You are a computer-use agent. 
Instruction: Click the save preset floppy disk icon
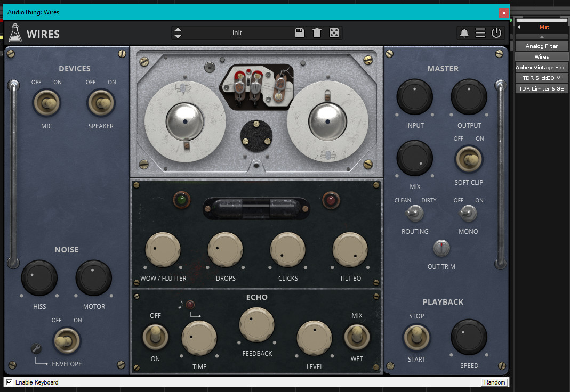300,33
